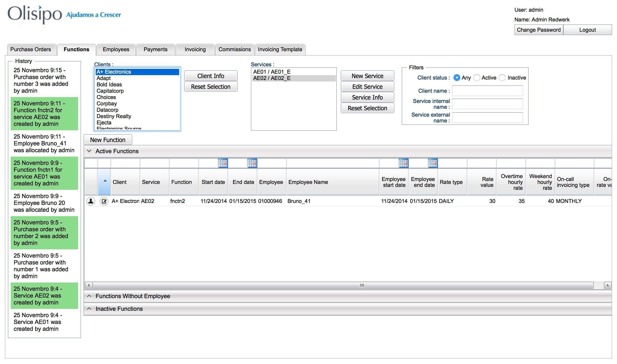
Task: Select Datacorp in Clients list
Action: pos(137,110)
